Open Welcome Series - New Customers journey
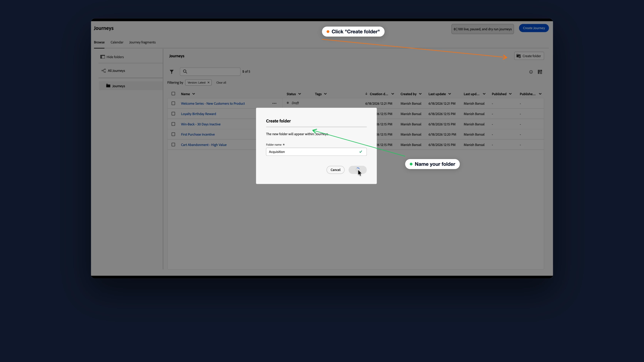This screenshot has height=362, width=644. (x=213, y=104)
